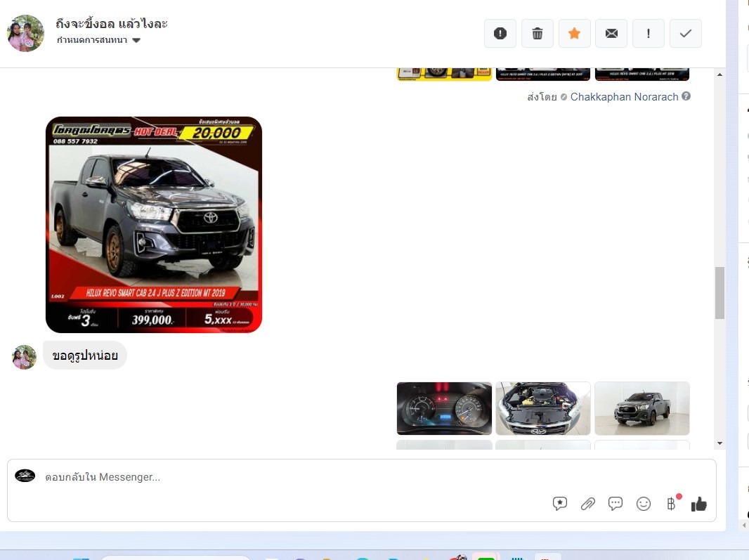Open the dashboard gauges photo thumbnail
Screen dimensions: 749x560
pos(444,408)
